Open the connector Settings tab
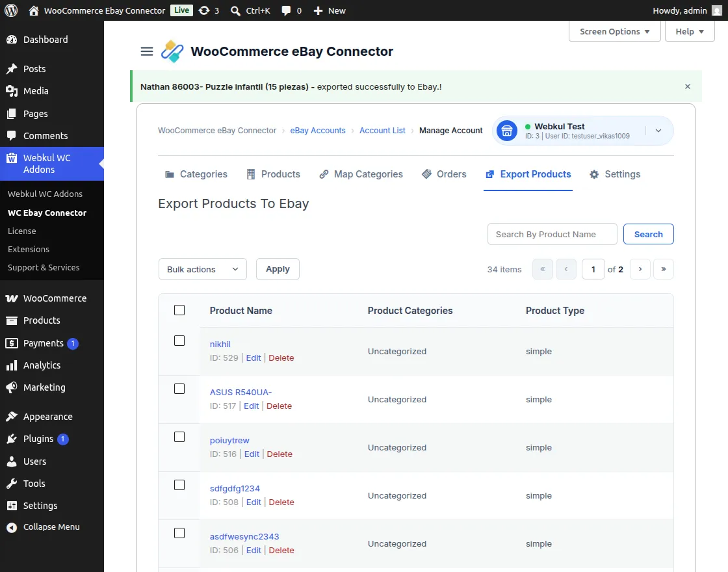The image size is (728, 572). [x=615, y=174]
